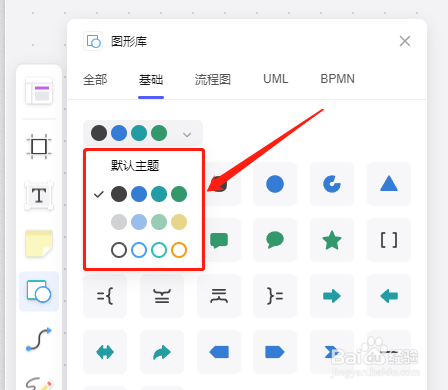Screen dimensions: 448x390
Task: Select the text tool in left toolbar
Action: (x=39, y=196)
